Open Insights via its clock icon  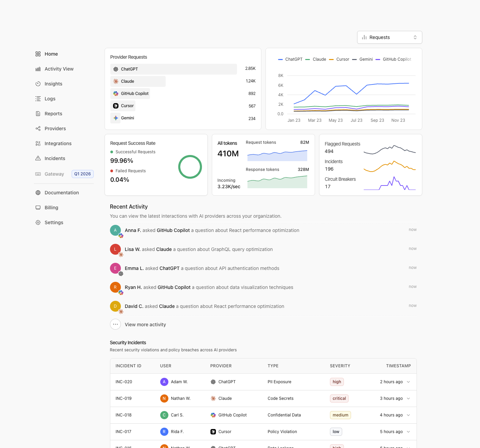(38, 84)
